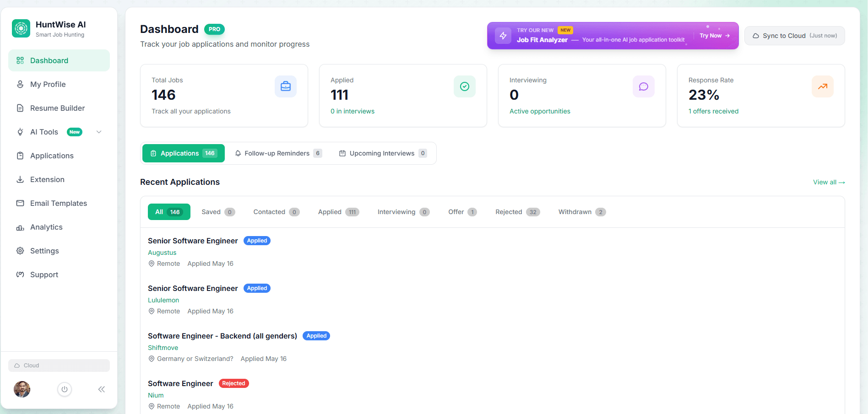The height and width of the screenshot is (414, 868).
Task: Filter by Applied 111 status
Action: (x=339, y=212)
